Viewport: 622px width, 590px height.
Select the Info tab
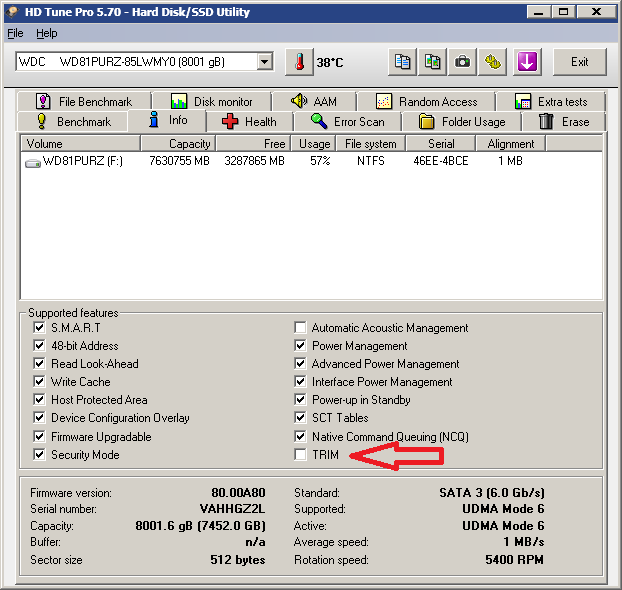pos(167,120)
